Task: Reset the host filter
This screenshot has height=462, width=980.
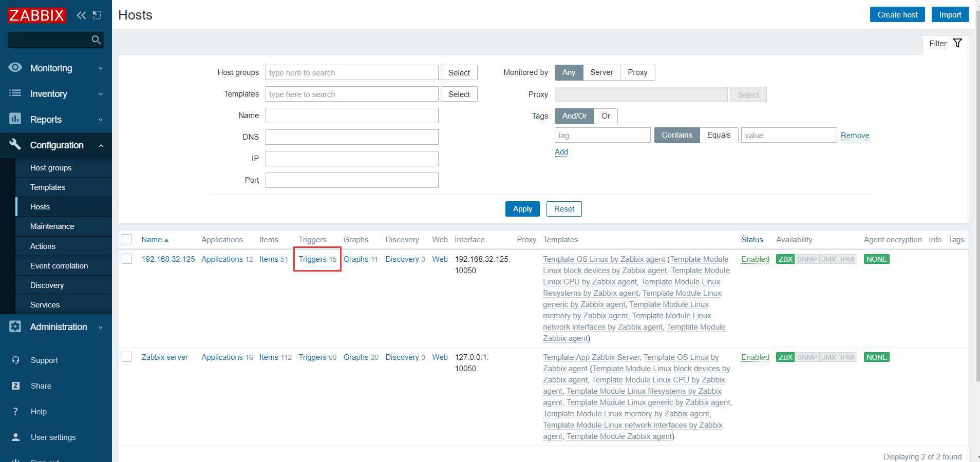Action: pyautogui.click(x=564, y=209)
